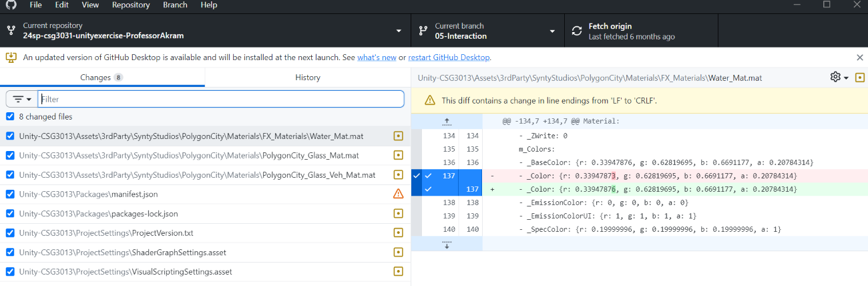868x286 pixels.
Task: Click the fetch sync arrows icon
Action: pyautogui.click(x=577, y=31)
